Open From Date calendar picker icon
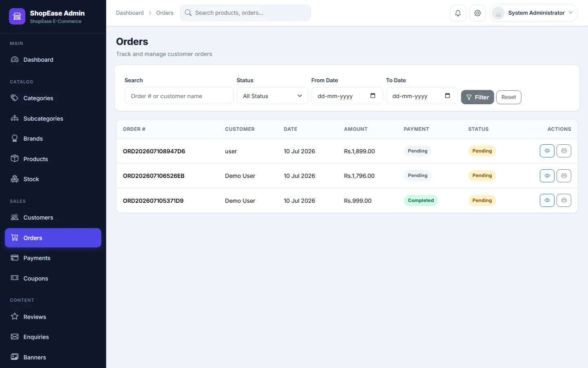588x368 pixels. pyautogui.click(x=373, y=96)
